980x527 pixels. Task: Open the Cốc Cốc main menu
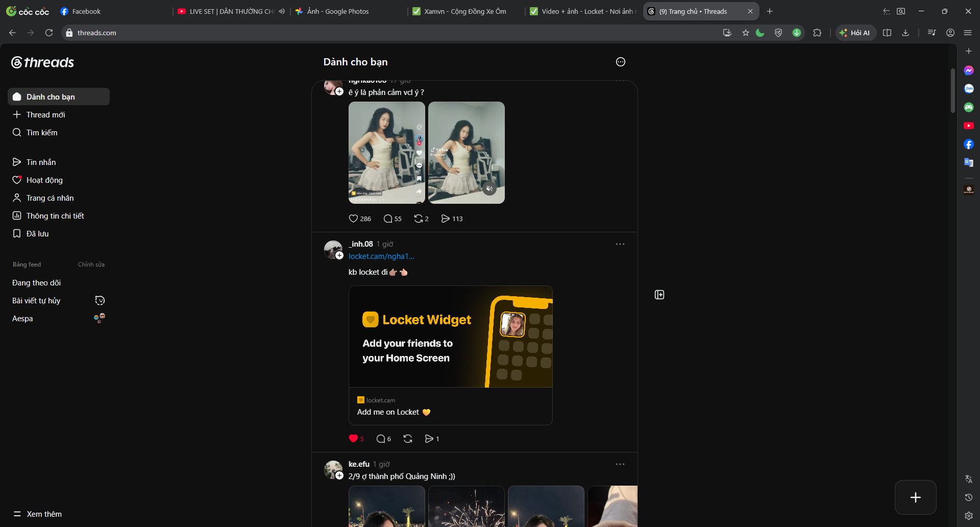tap(968, 33)
